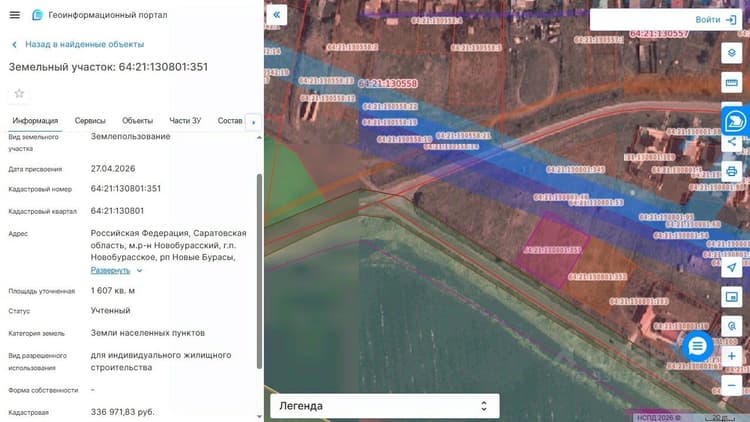
Task: Open the Части ЗУ tab
Action: coord(185,121)
